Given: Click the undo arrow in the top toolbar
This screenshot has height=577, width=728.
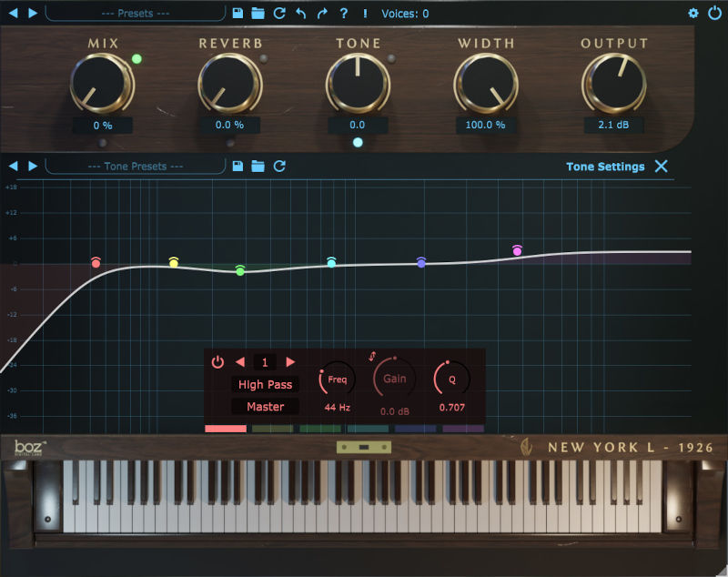Looking at the screenshot, I should [300, 14].
